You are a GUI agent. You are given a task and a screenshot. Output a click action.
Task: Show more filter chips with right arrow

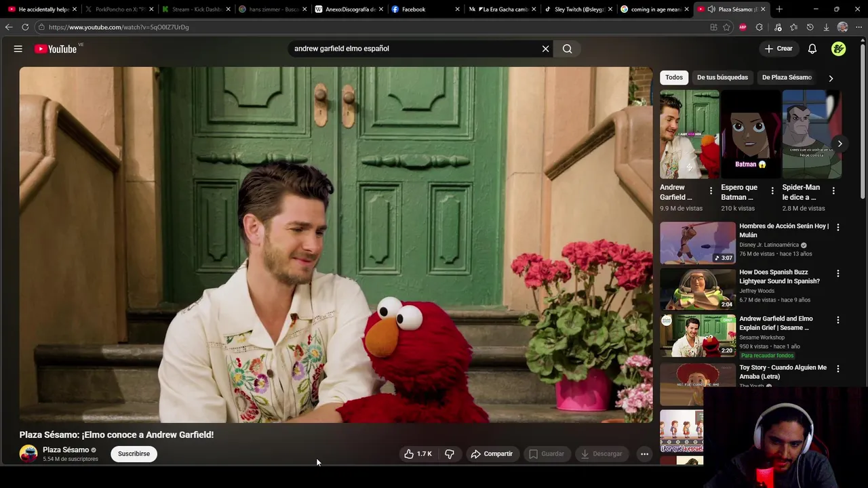click(x=831, y=78)
